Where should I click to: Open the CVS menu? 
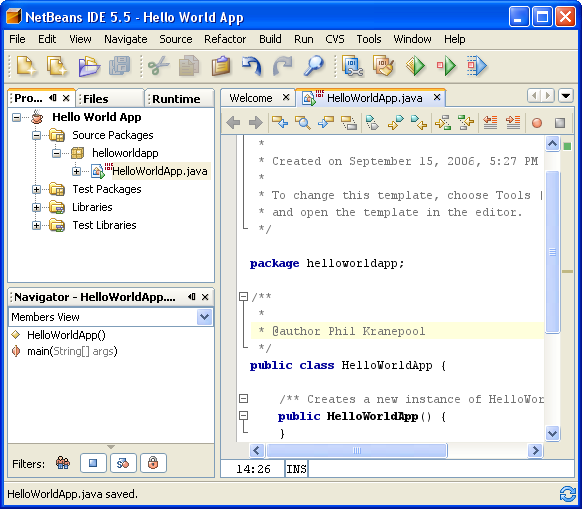(x=335, y=39)
